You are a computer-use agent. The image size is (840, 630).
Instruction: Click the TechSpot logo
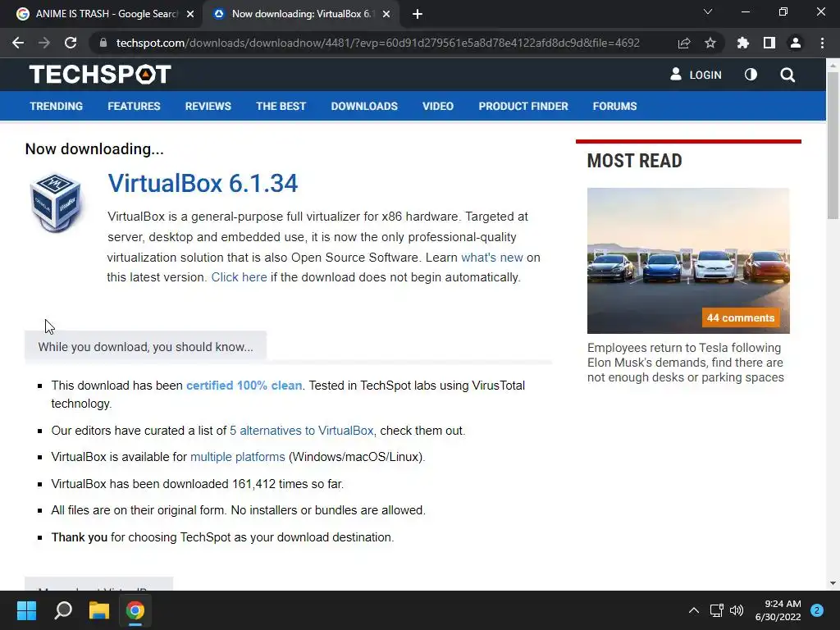100,75
